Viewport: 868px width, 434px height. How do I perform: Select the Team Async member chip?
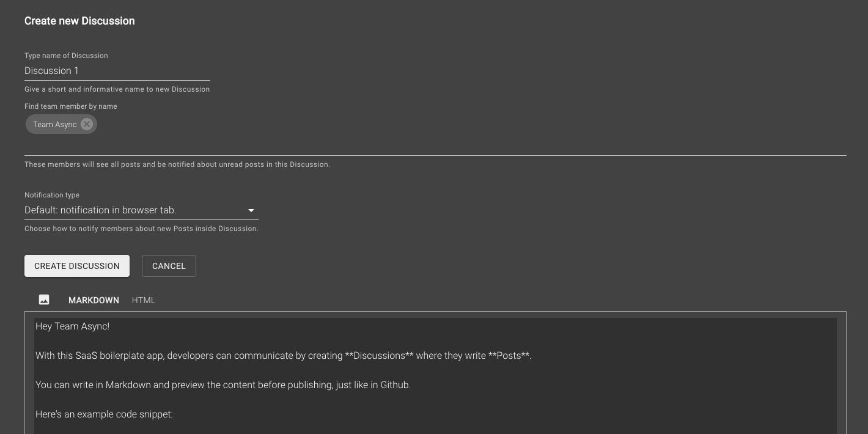click(55, 124)
